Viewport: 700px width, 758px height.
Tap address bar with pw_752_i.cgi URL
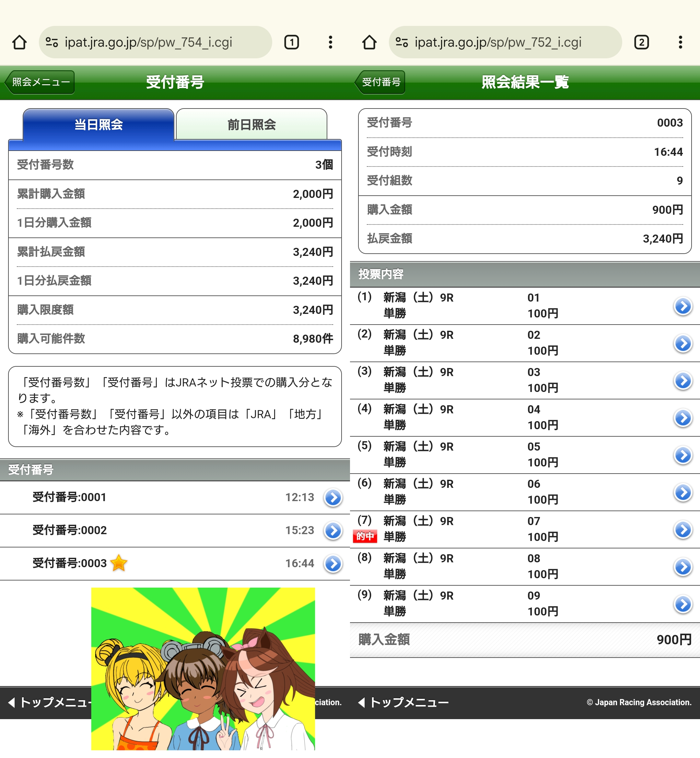click(x=505, y=42)
